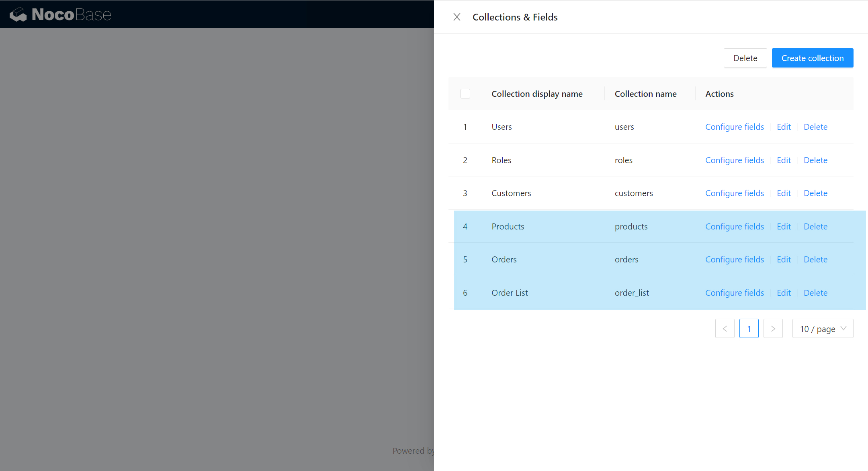This screenshot has height=471, width=868.
Task: Delete the Customers collection
Action: point(815,193)
